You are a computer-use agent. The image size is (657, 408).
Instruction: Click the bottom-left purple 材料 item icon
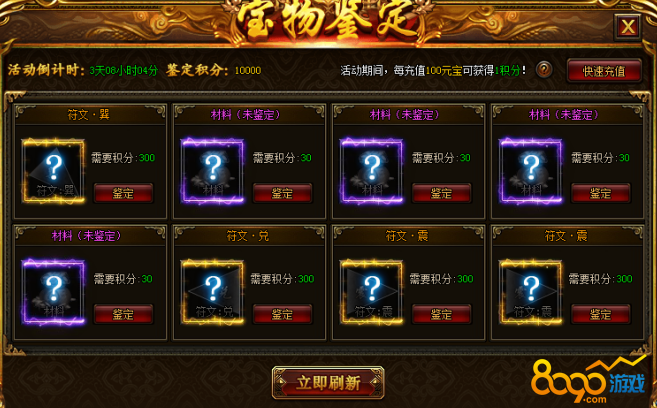[x=54, y=292]
